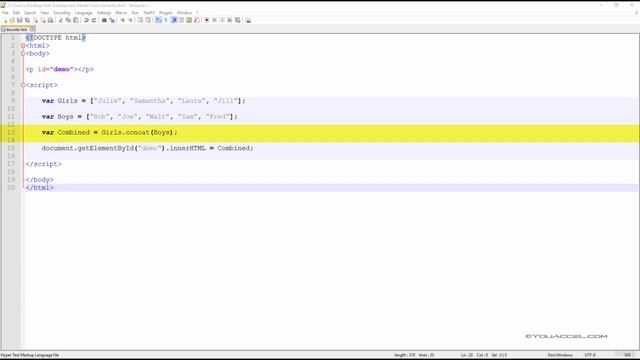Click Save Recorded Macro icon

coord(238,20)
